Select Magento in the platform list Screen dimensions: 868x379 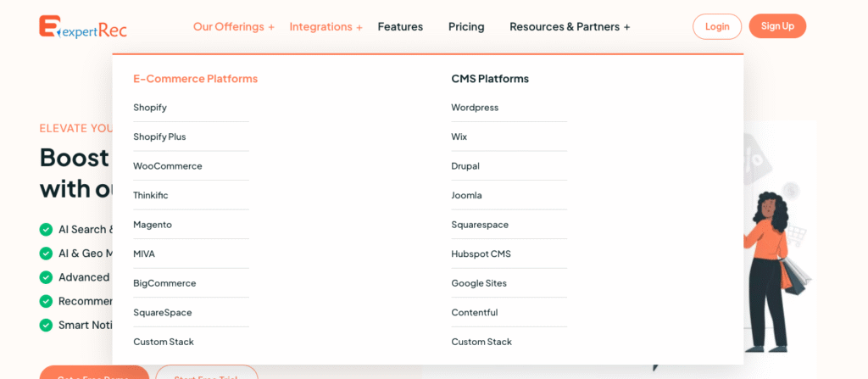[x=153, y=225]
